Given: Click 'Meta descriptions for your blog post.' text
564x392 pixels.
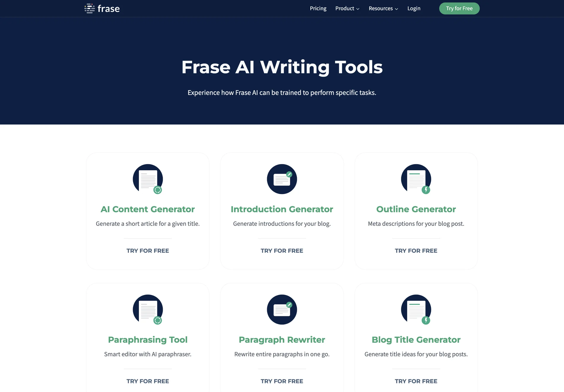Looking at the screenshot, I should [416, 224].
